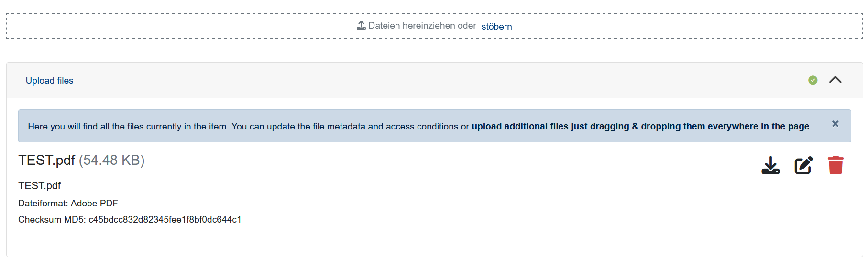Collapse the Upload files section
The image size is (868, 258).
[x=835, y=80]
